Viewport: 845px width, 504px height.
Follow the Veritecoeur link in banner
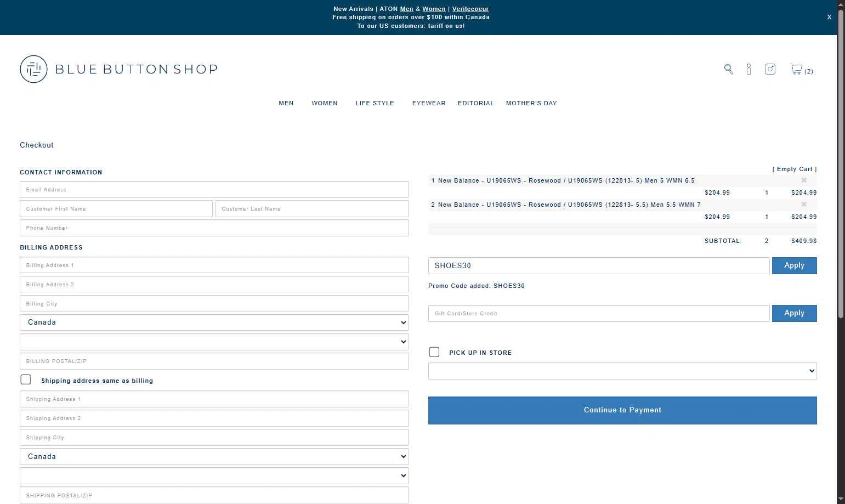click(x=470, y=9)
